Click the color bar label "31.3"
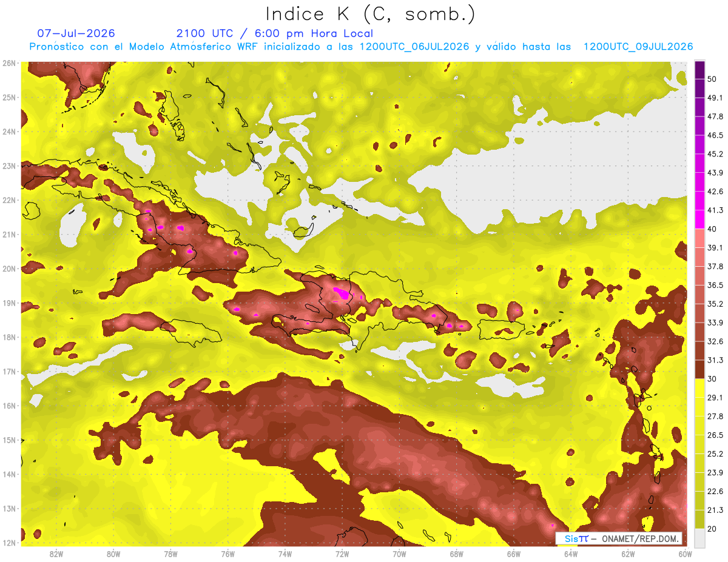728x562 pixels. click(x=715, y=360)
